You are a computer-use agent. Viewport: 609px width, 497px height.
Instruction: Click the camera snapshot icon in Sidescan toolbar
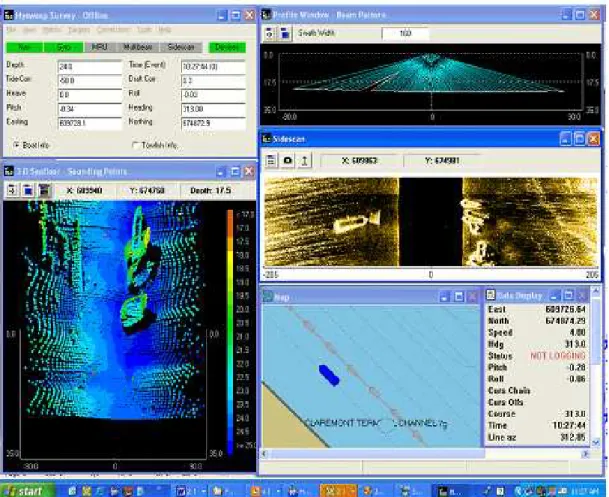coord(288,160)
